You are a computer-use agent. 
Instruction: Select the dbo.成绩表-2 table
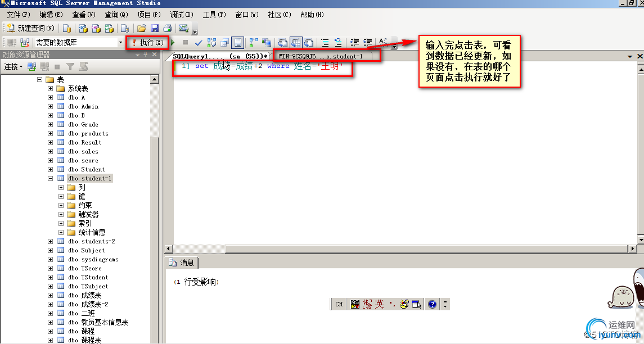[x=88, y=304]
